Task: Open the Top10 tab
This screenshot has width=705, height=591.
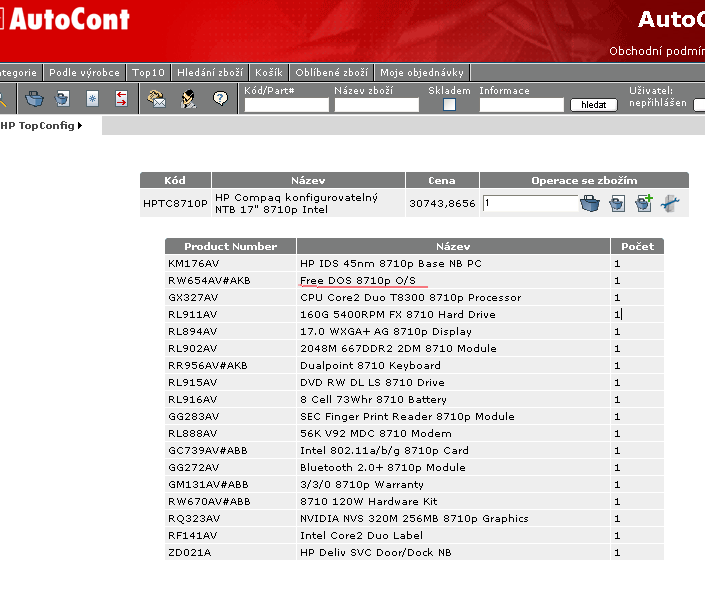Action: (x=148, y=72)
